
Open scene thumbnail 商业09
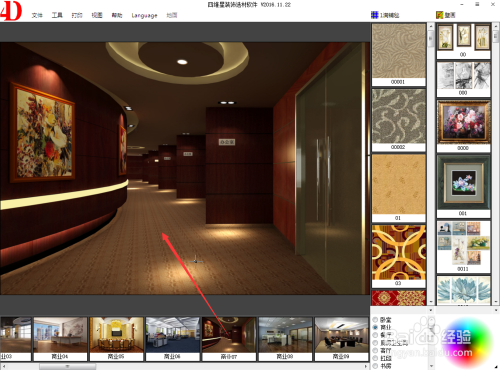pos(341,339)
